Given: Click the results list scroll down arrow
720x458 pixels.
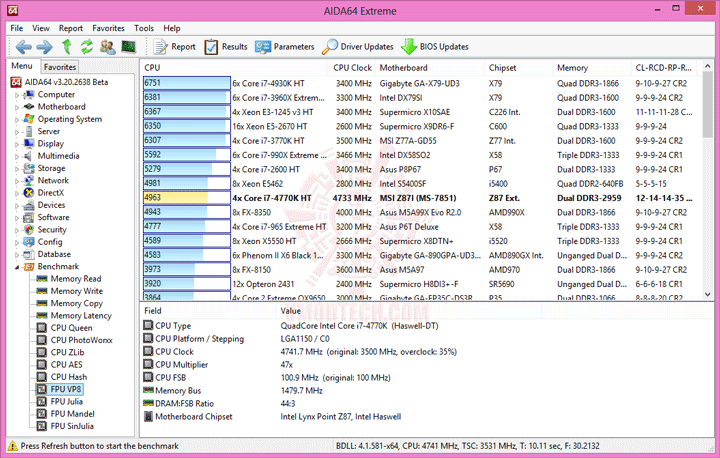Looking at the screenshot, I should [708, 294].
